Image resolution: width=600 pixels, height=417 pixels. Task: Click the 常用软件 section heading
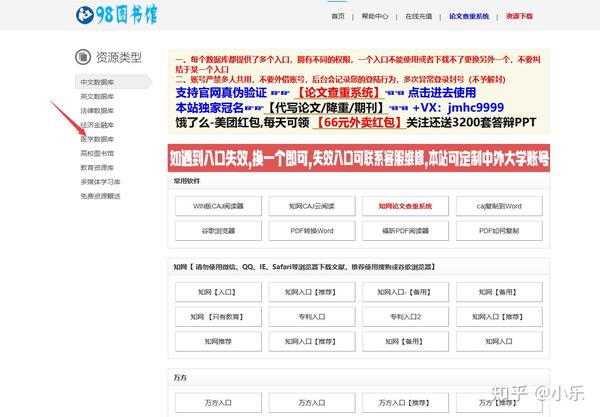click(187, 181)
